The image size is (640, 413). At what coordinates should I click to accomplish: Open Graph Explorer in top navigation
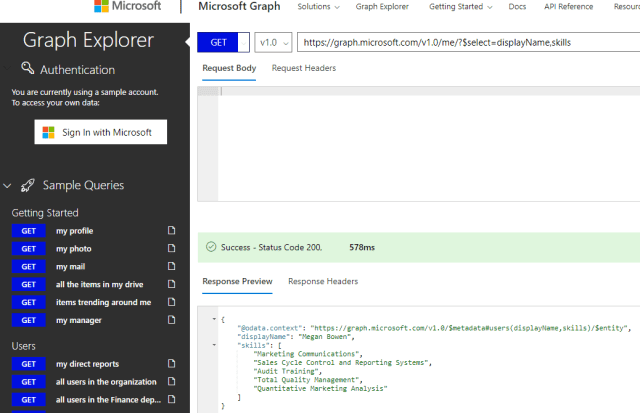tap(382, 7)
